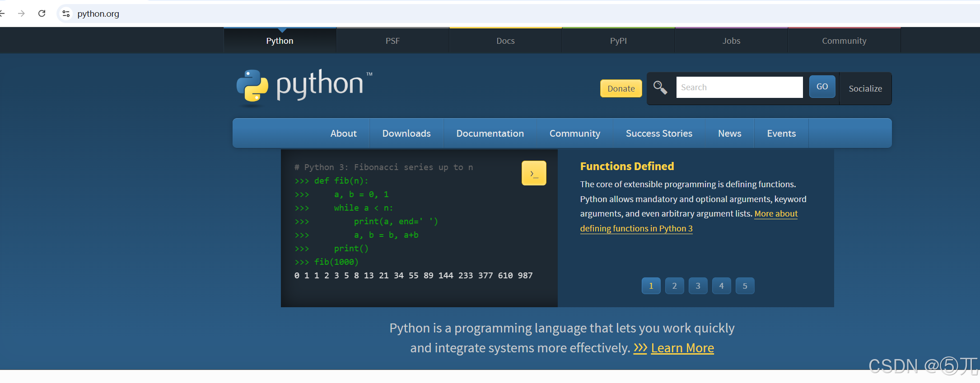Click the Fibonacci output line '0 1 1 2 3 5'
Viewport: 980px width, 383px height.
click(413, 276)
